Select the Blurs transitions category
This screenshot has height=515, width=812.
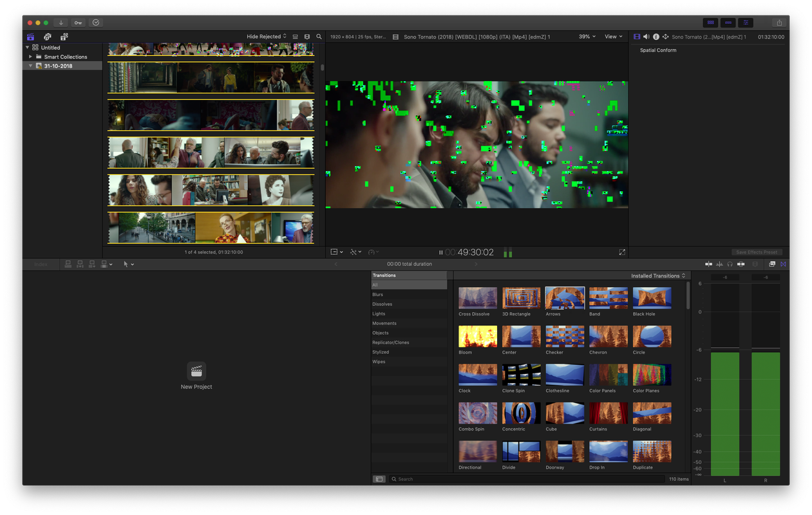point(409,294)
